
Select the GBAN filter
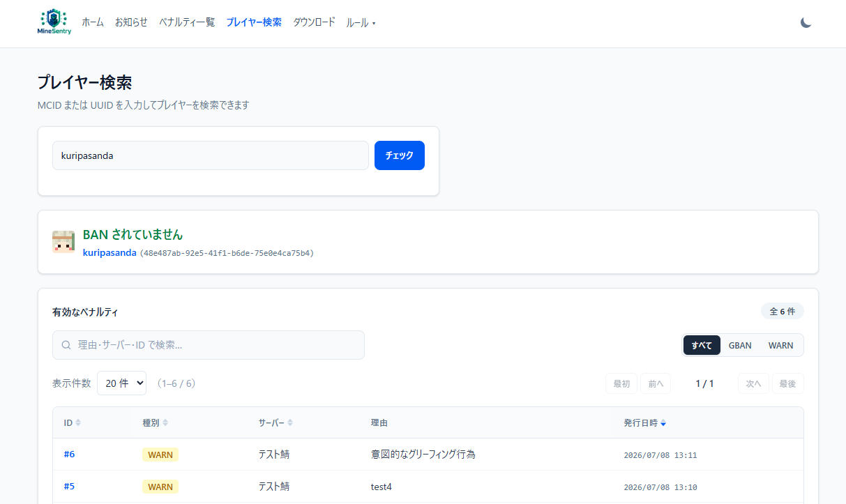(740, 345)
